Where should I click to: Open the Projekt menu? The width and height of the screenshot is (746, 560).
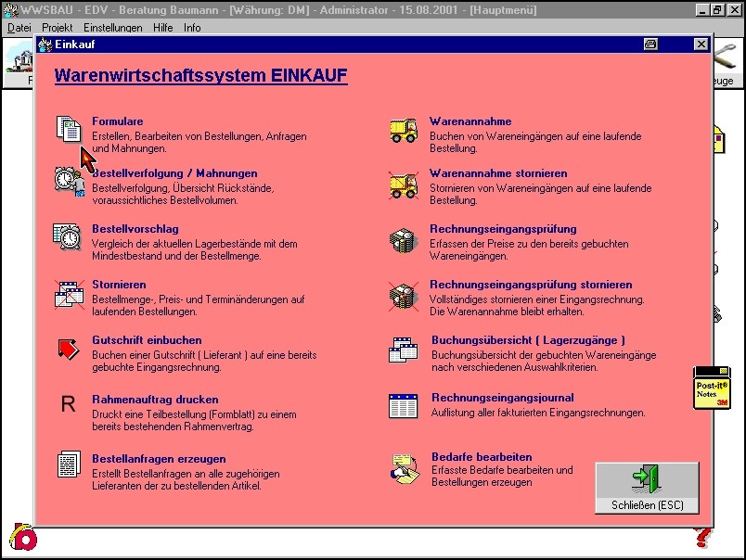click(58, 28)
